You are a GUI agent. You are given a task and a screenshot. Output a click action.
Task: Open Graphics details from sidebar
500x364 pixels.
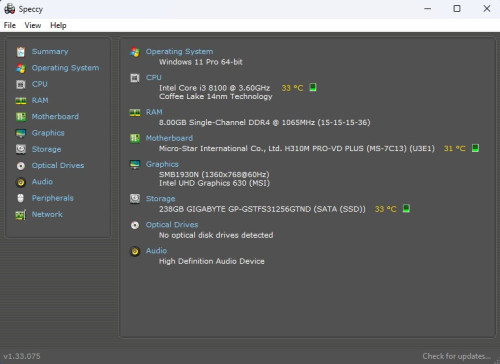click(x=48, y=133)
